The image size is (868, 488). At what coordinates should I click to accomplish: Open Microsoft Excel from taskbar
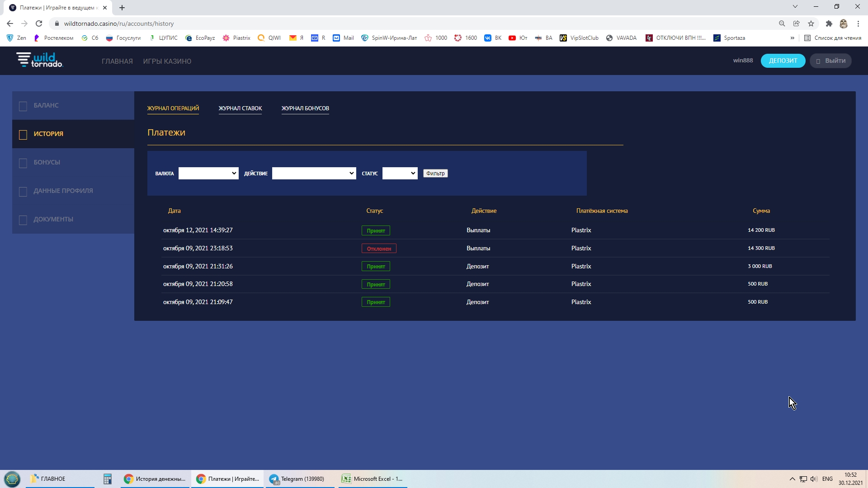coord(373,479)
